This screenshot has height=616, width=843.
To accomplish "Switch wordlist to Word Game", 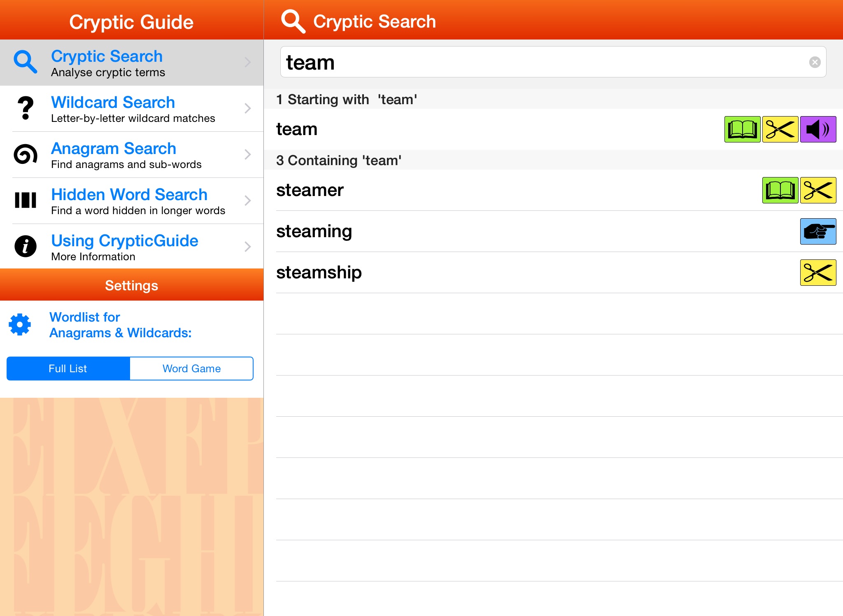I will tap(191, 369).
